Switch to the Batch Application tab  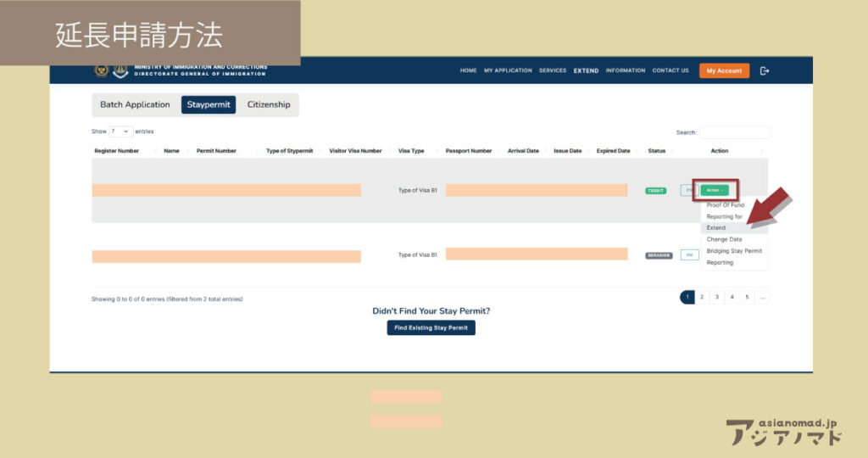pyautogui.click(x=135, y=105)
